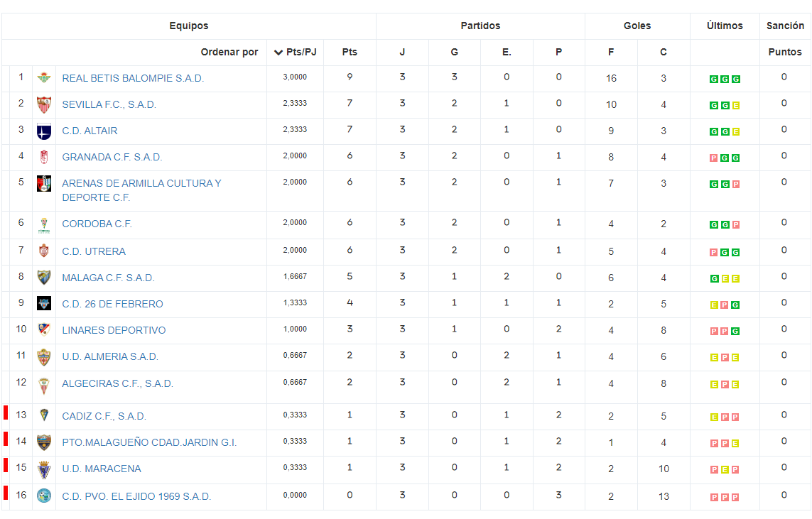Open CORDOBA C.F. team link
This screenshot has height=519, width=812.
97,224
